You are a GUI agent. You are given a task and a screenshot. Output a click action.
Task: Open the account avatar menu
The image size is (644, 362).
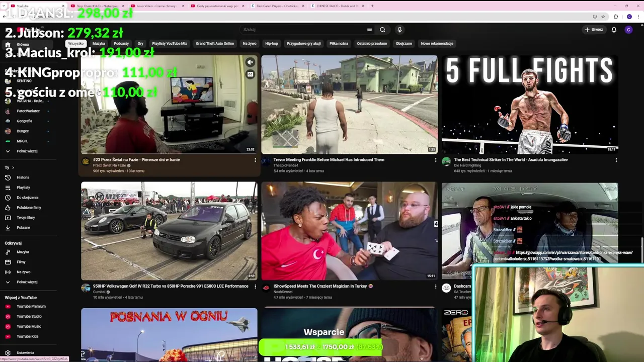point(628,30)
